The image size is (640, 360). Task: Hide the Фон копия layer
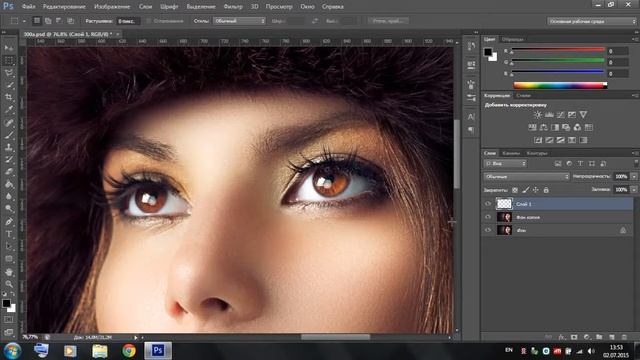[488, 217]
